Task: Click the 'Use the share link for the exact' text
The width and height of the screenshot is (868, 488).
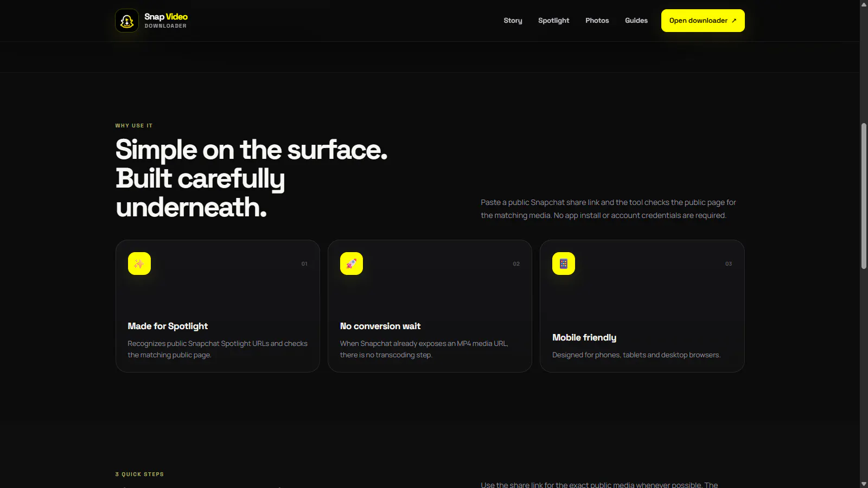Action: 599,485
